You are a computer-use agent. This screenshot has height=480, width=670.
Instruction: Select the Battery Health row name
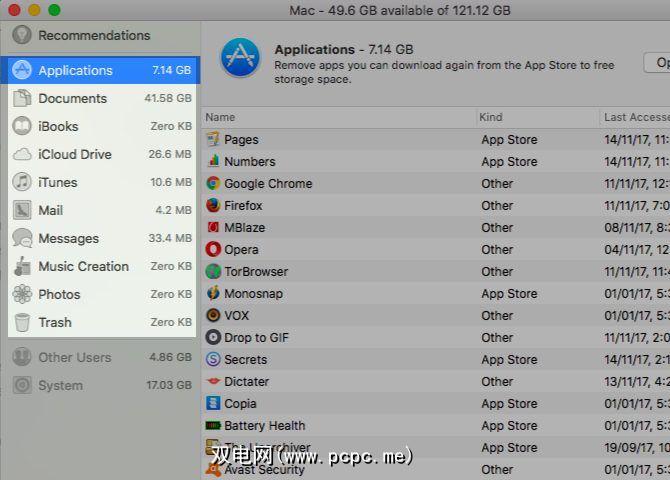coord(265,426)
